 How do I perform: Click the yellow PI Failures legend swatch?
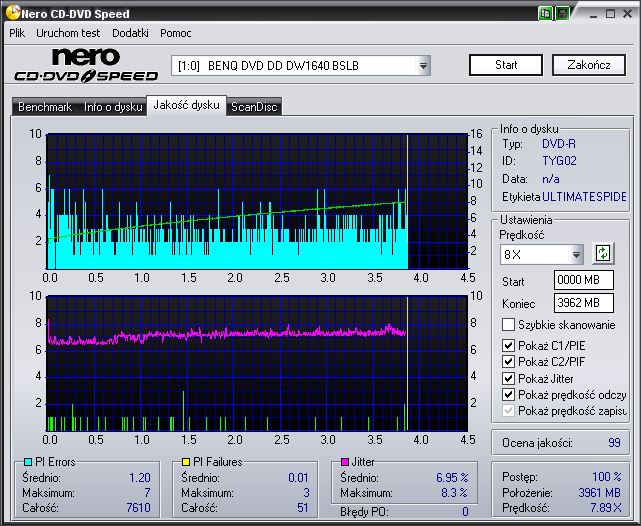coord(186,462)
